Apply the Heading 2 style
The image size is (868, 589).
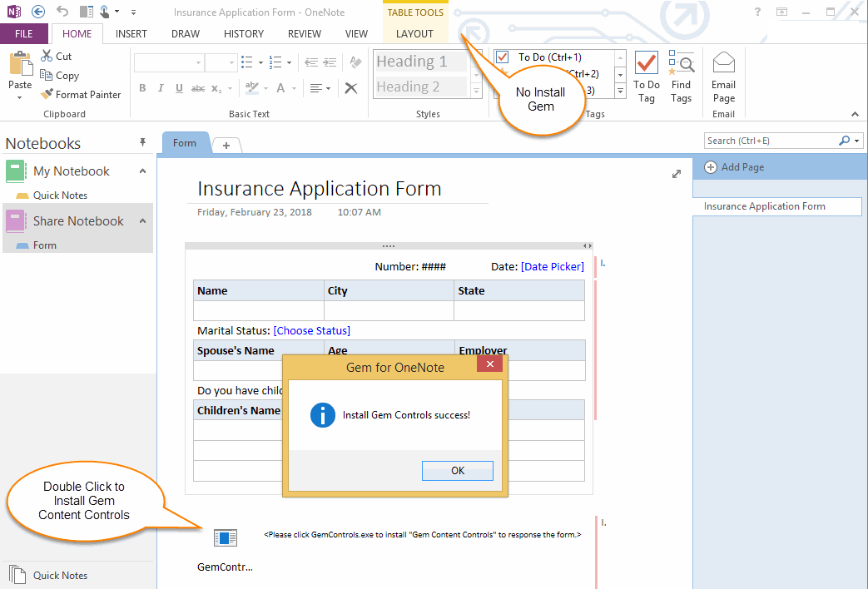point(420,87)
